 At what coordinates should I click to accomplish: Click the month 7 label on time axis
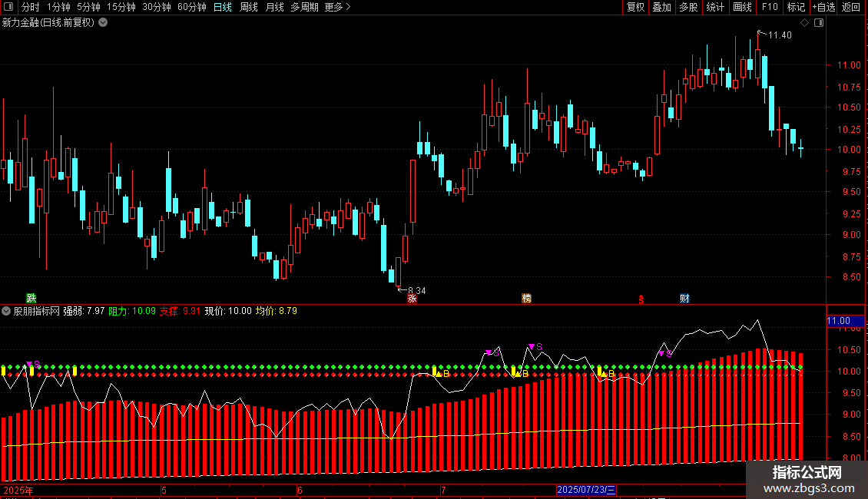(x=443, y=490)
